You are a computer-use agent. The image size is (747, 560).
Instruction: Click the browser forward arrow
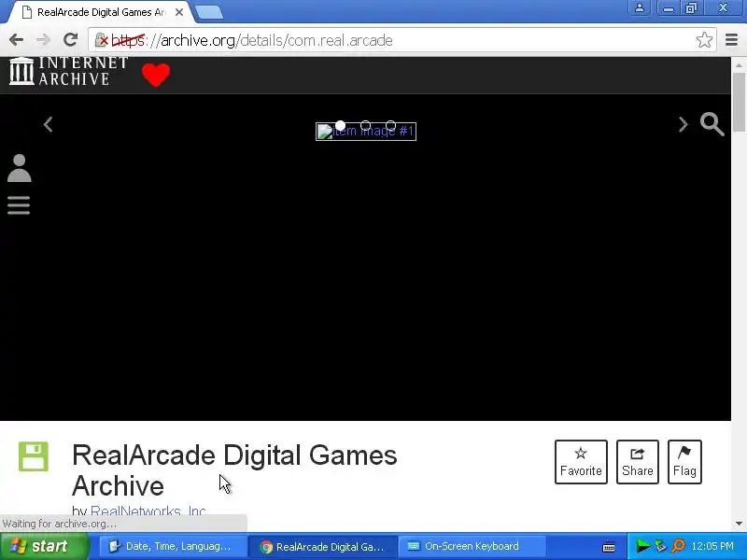(43, 40)
